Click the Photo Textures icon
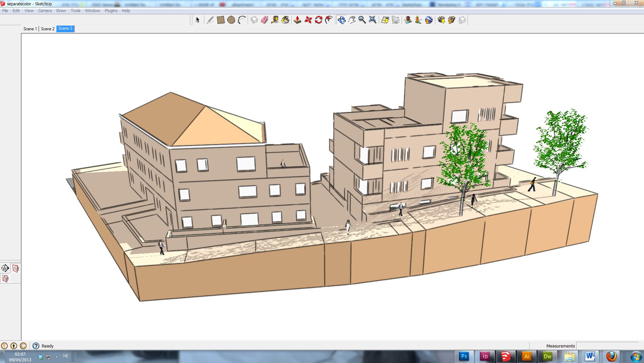The image size is (644, 363). coord(418,20)
